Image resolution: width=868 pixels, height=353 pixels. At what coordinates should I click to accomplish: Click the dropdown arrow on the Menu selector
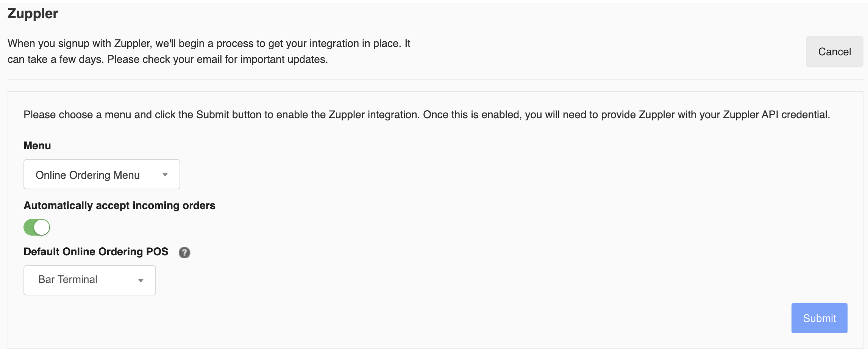tap(165, 175)
